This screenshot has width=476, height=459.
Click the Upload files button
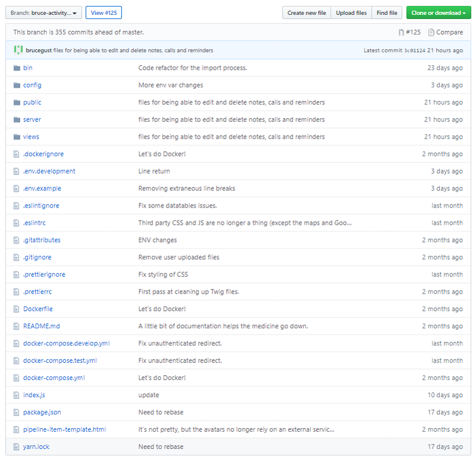[x=351, y=12]
